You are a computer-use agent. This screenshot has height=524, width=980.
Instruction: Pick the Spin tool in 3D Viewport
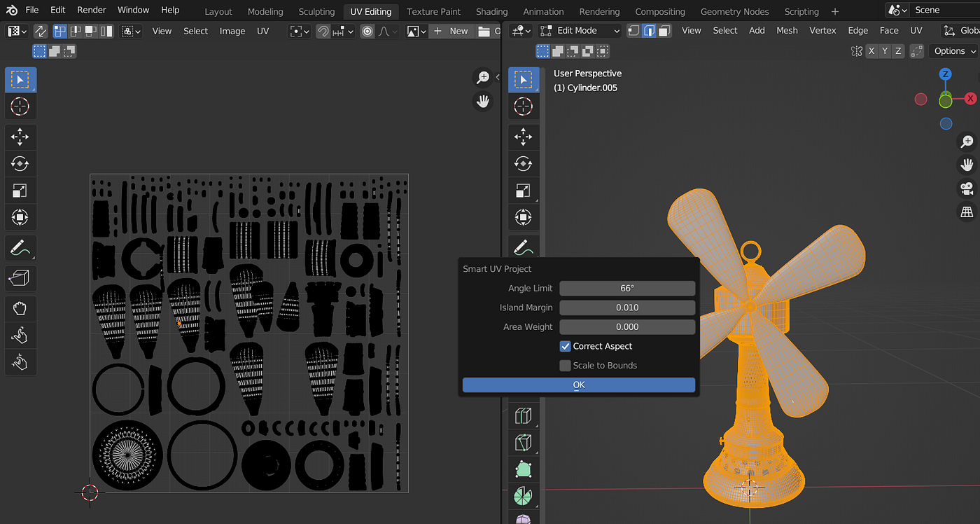click(x=523, y=496)
